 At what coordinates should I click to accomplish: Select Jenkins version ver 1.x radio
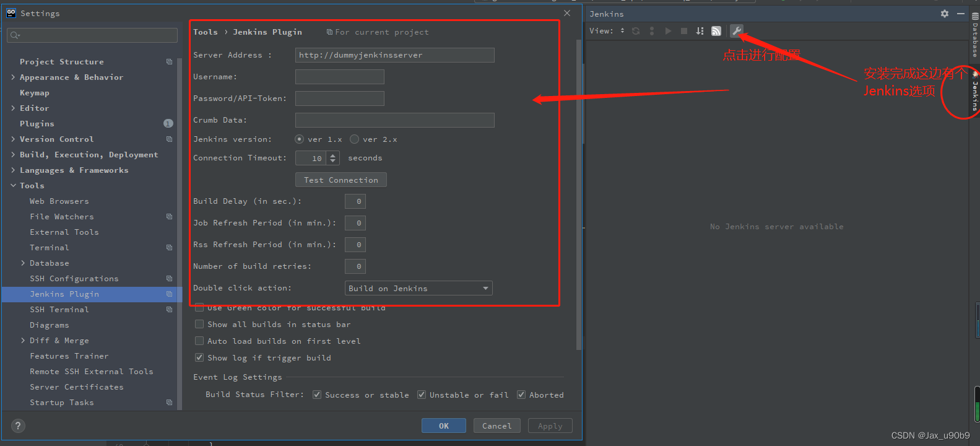300,139
